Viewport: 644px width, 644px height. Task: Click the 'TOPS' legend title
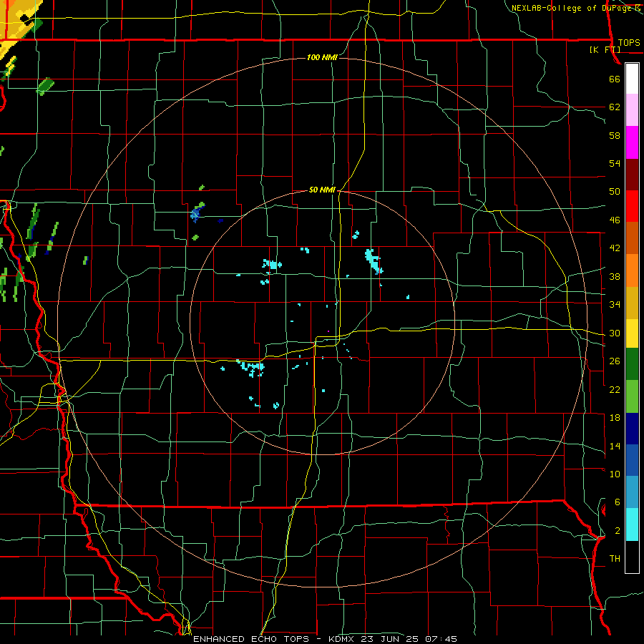tap(629, 43)
